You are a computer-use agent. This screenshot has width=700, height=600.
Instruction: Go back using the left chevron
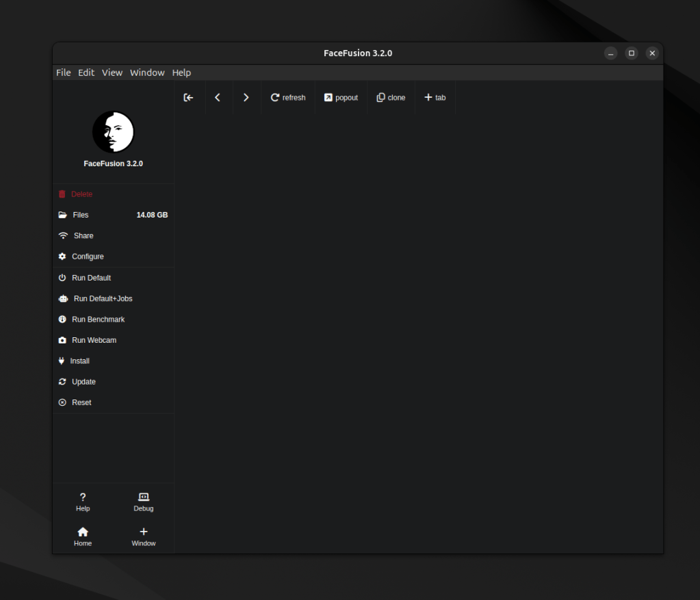pyautogui.click(x=218, y=98)
